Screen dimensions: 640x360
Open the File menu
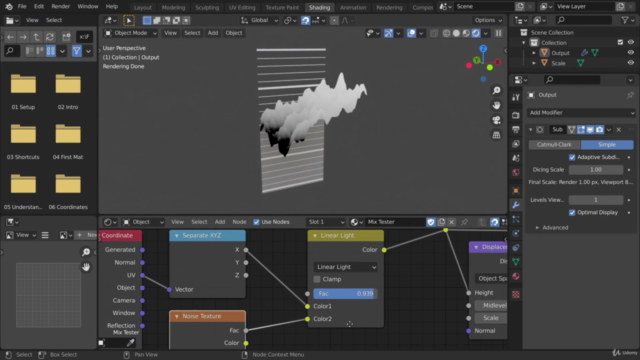click(x=22, y=7)
